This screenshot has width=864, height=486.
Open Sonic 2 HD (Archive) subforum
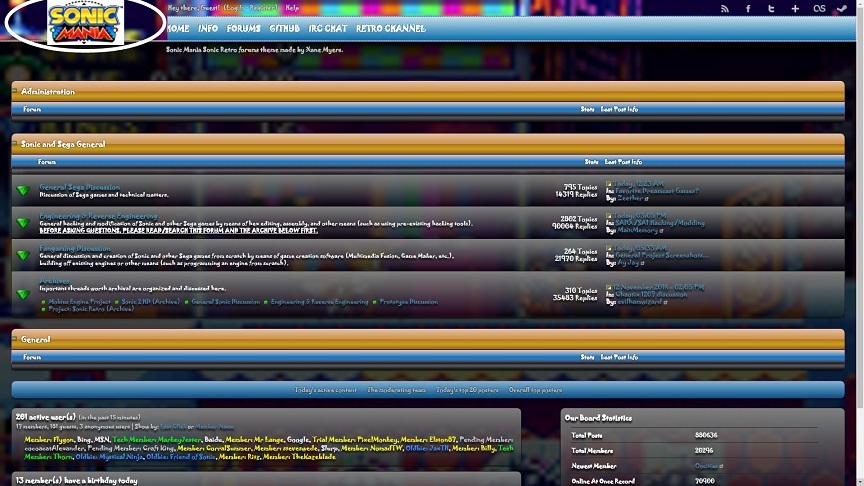(x=150, y=302)
